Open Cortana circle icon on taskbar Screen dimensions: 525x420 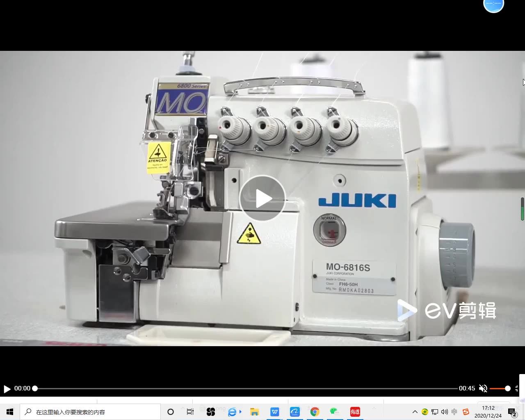pyautogui.click(x=171, y=412)
